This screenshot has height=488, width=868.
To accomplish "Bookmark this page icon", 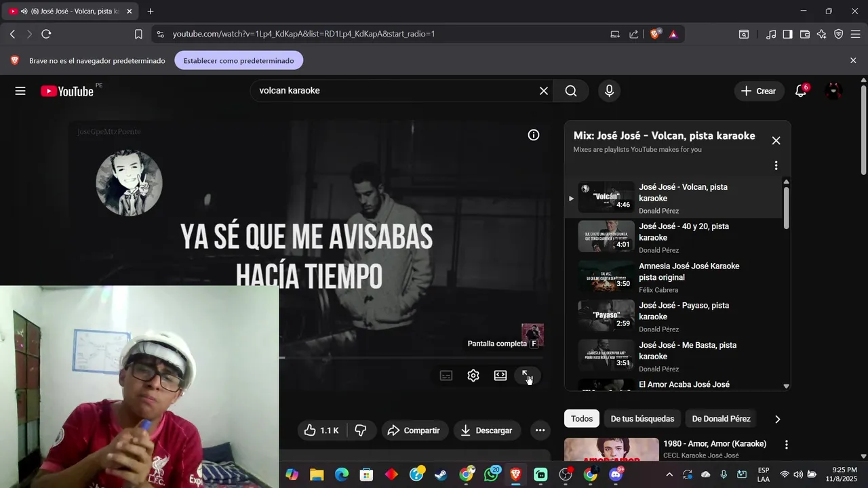I will 138,34.
